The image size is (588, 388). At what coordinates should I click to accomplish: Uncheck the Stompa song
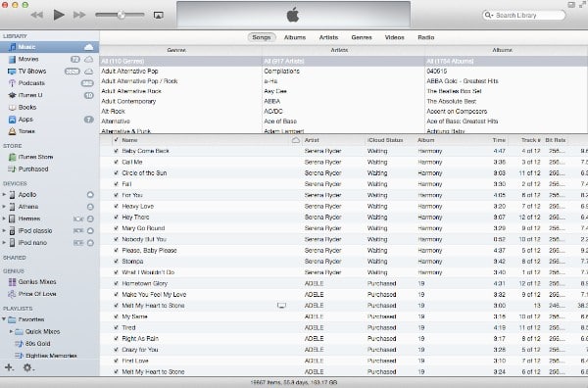116,262
